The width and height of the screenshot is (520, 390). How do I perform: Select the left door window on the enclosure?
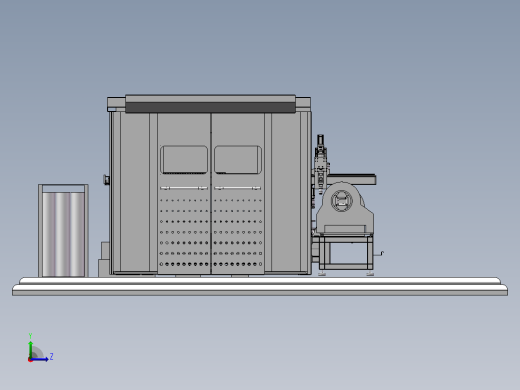point(184,160)
